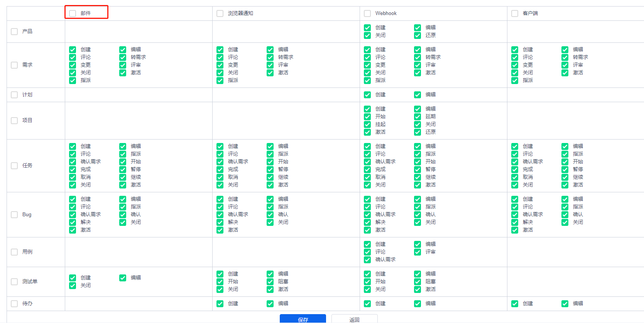644x323 pixels.
Task: Uncheck 测试单 浏览器通知 阻塞
Action: coord(270,282)
